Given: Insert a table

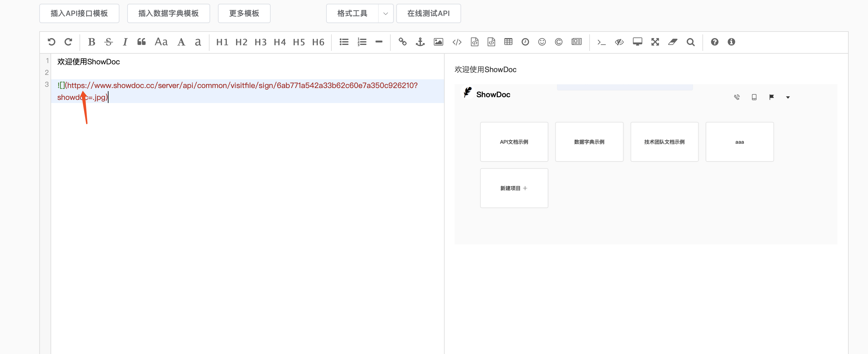Looking at the screenshot, I should click(x=509, y=42).
